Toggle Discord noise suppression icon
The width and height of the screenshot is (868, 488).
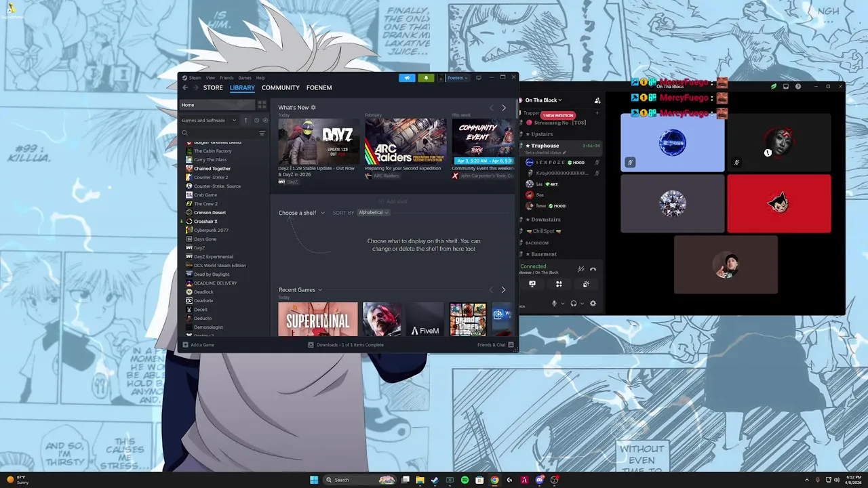(x=580, y=269)
